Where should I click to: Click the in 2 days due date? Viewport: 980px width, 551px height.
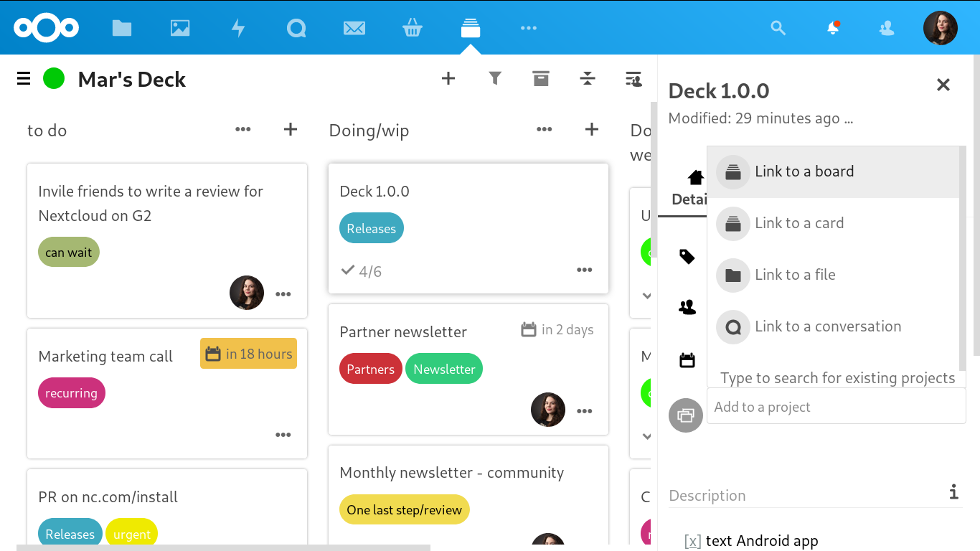pyautogui.click(x=557, y=329)
